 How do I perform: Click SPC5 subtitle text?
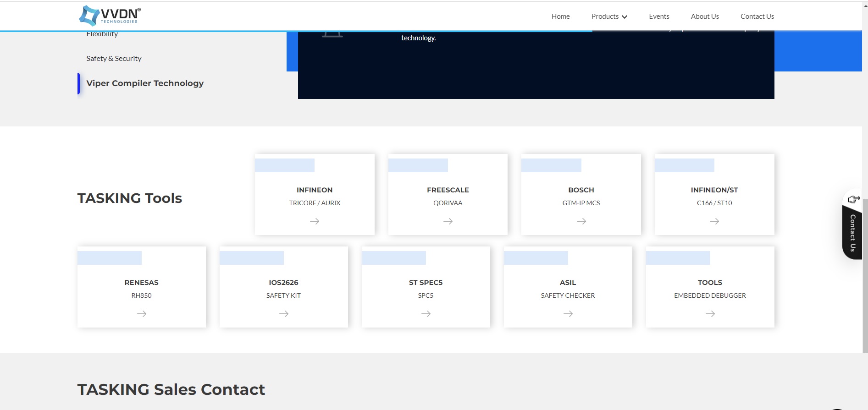coord(426,295)
